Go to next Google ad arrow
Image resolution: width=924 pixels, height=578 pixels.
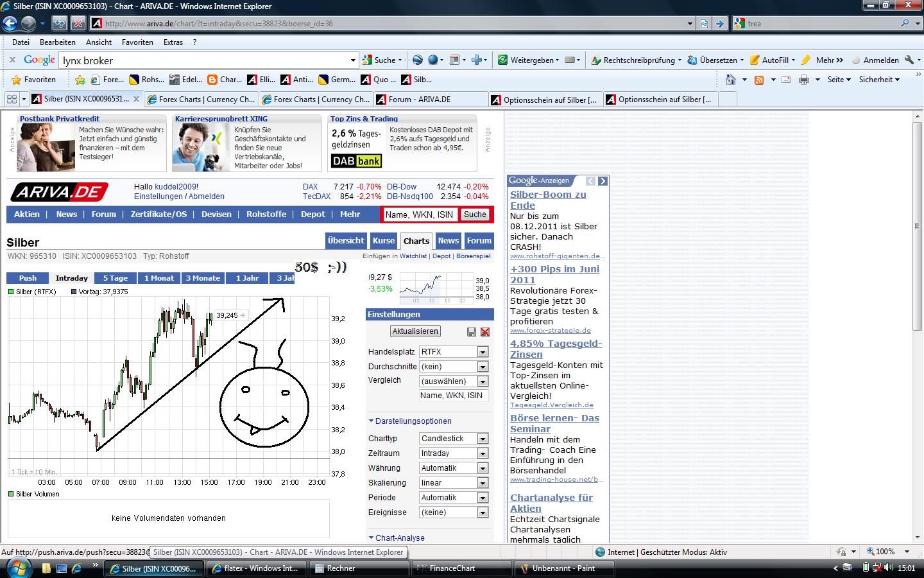(x=603, y=181)
